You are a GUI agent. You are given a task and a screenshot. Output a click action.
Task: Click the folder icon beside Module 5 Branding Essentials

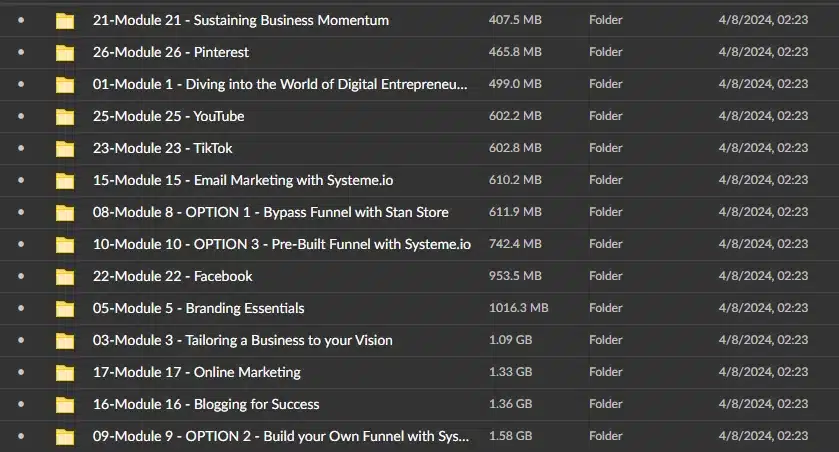(x=65, y=309)
